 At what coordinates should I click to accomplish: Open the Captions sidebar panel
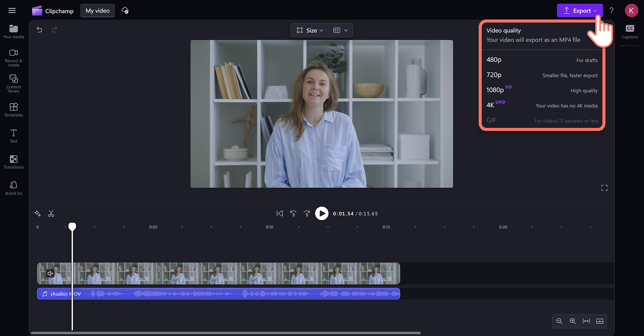[630, 32]
